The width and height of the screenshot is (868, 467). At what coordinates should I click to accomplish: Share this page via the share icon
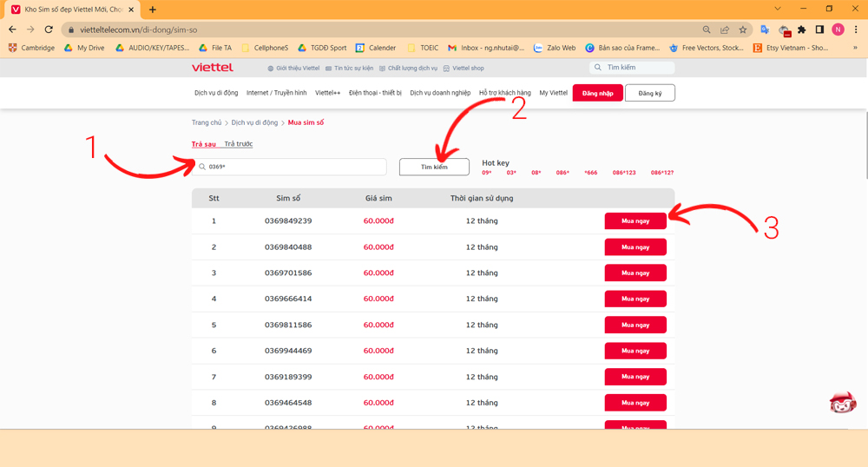[725, 30]
